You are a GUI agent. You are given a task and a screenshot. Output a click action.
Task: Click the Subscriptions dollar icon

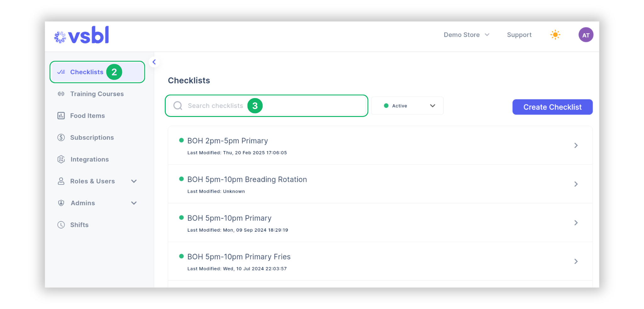(61, 137)
